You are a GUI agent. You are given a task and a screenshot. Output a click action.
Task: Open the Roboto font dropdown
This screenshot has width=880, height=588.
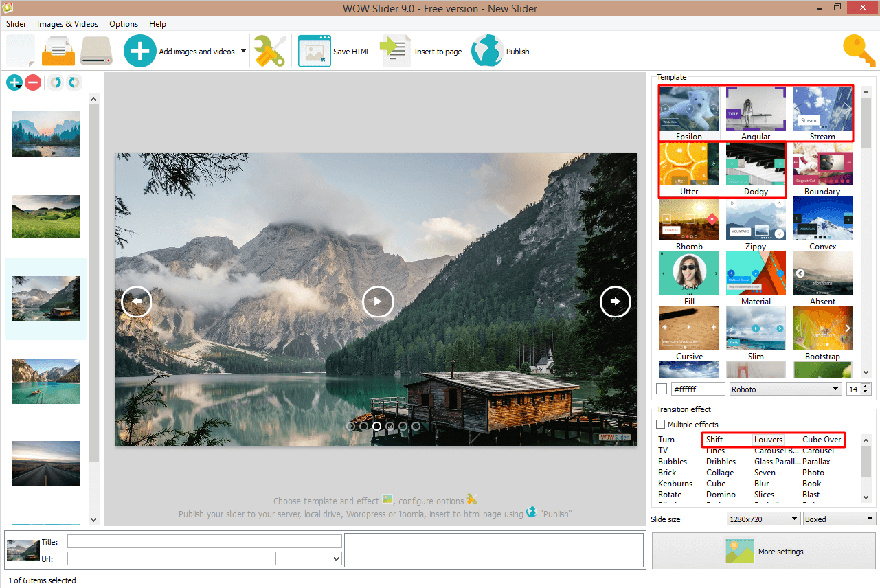[x=785, y=388]
